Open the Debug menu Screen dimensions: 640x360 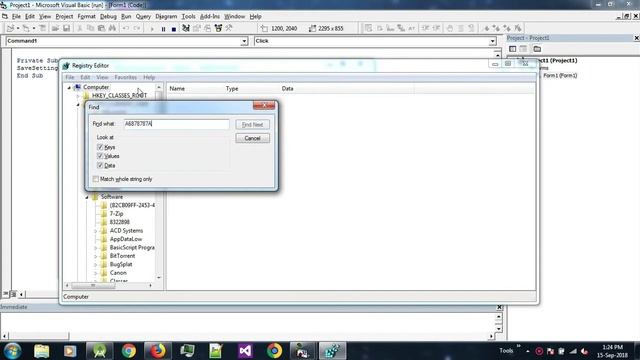(108, 17)
